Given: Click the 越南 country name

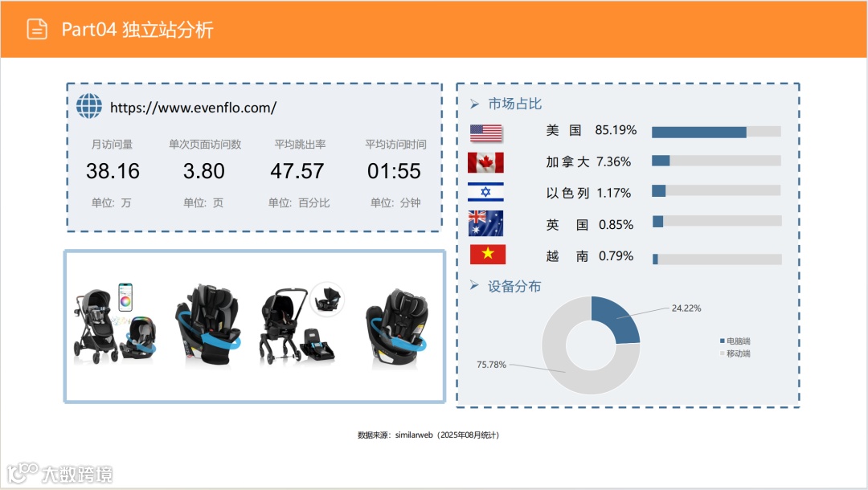Looking at the screenshot, I should pos(567,256).
